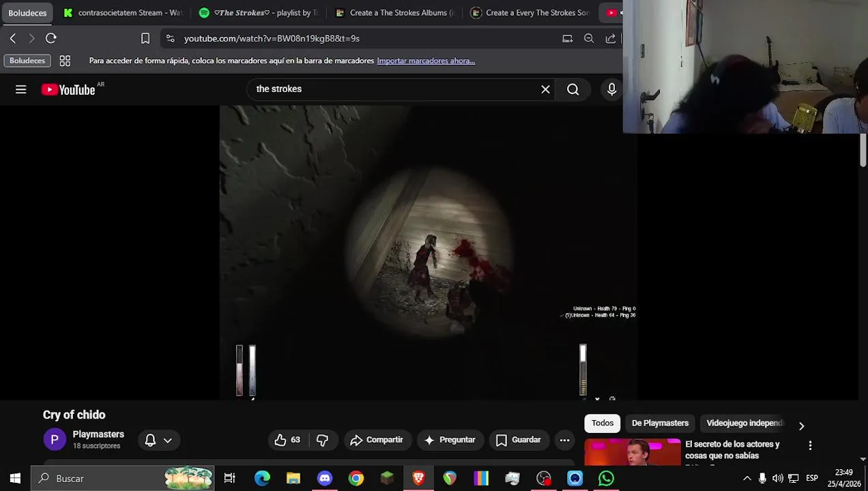Click on the video player frame

coord(429,252)
